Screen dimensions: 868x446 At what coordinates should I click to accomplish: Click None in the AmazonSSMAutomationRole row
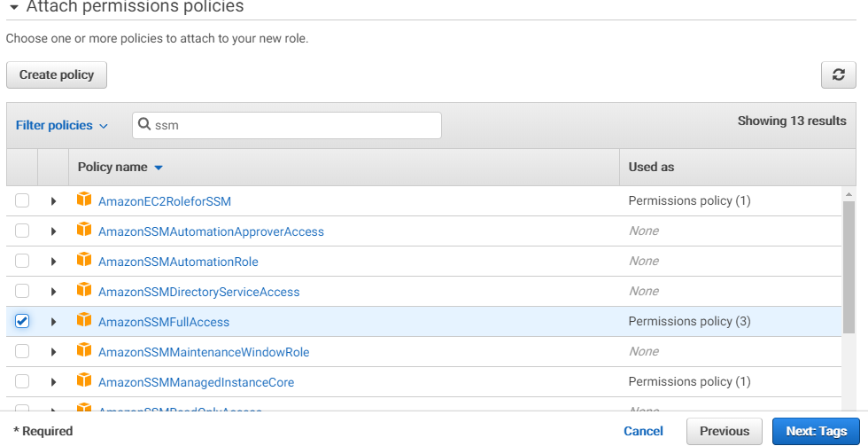coord(644,261)
